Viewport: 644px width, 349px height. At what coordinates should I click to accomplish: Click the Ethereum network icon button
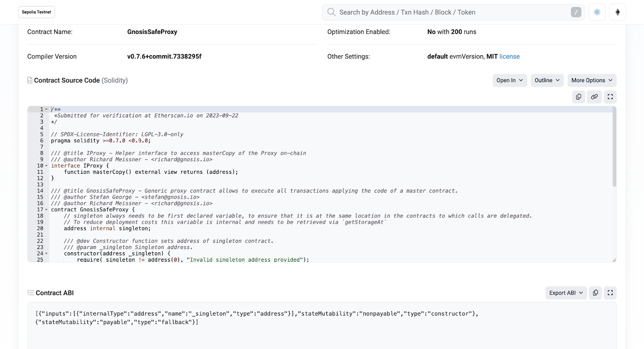tap(617, 12)
